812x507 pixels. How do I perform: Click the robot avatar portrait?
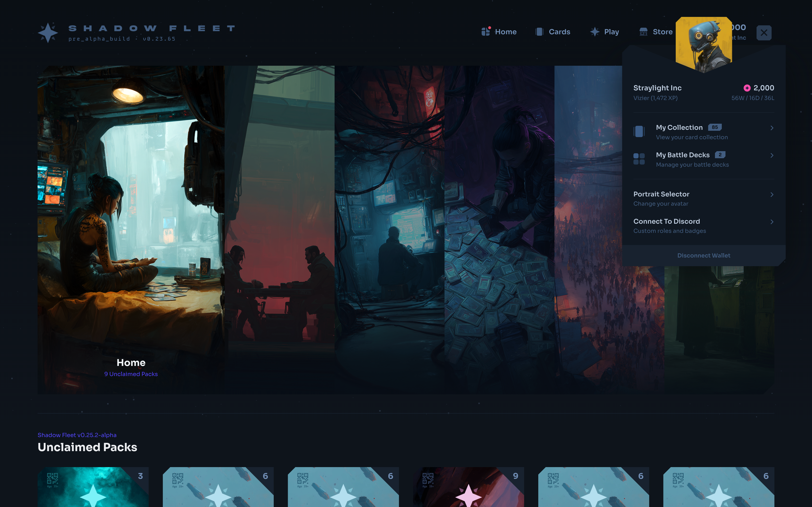point(703,44)
